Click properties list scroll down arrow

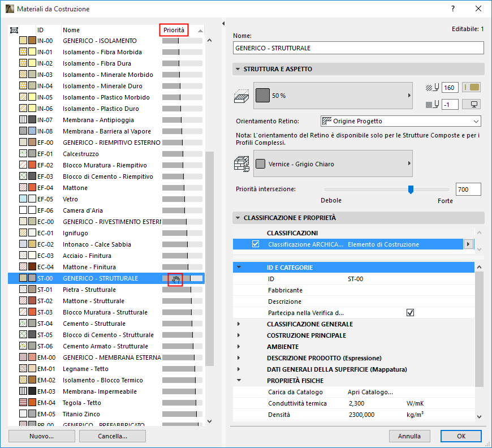coord(479,416)
